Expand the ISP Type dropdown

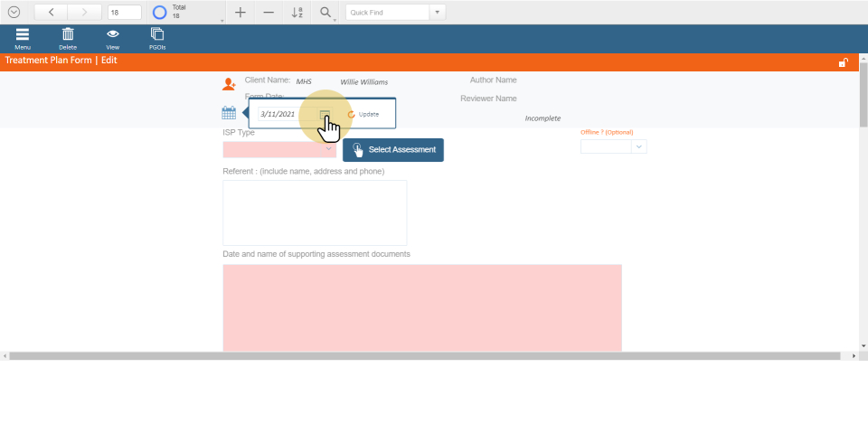click(x=328, y=149)
